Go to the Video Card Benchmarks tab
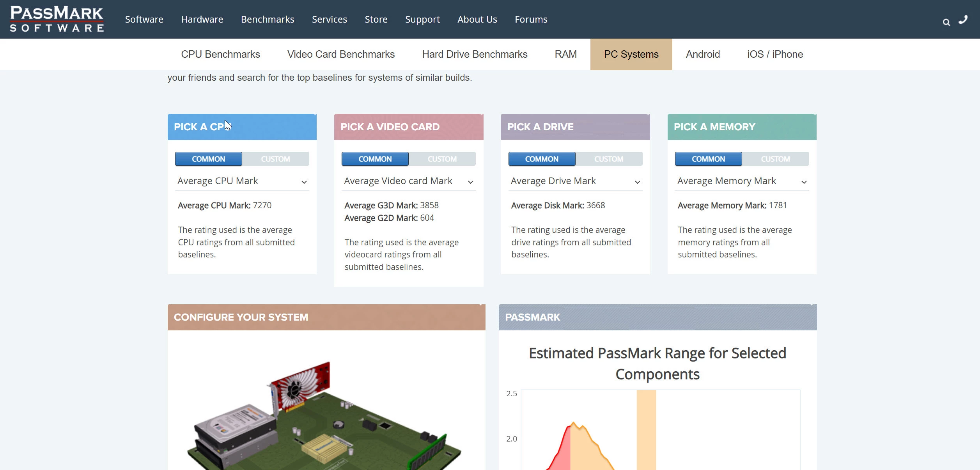This screenshot has height=470, width=980. tap(341, 55)
